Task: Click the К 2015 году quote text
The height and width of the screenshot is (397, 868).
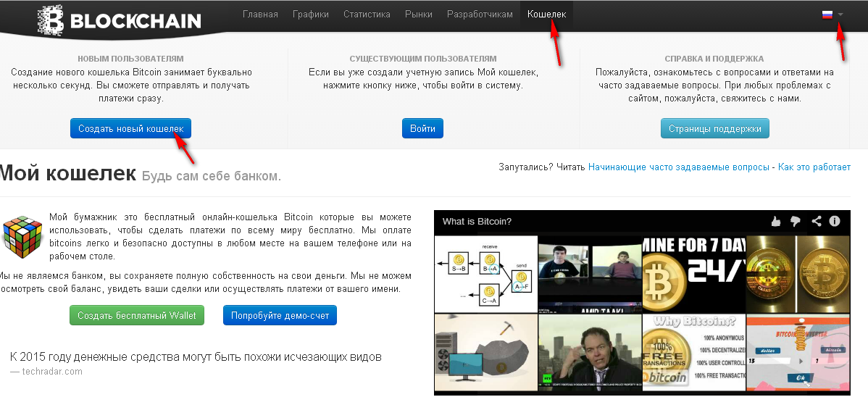Action: pos(196,356)
